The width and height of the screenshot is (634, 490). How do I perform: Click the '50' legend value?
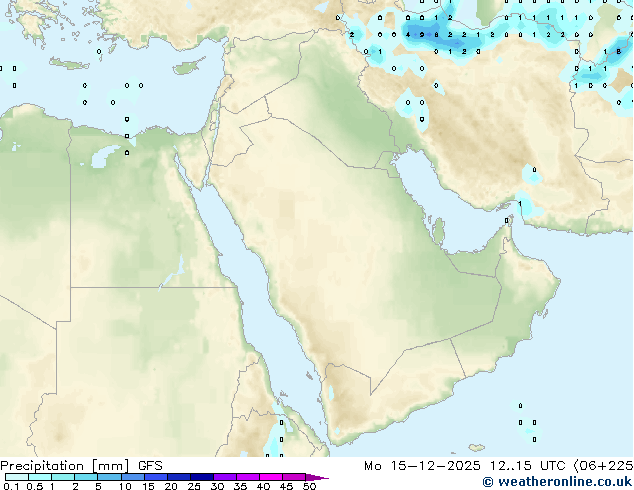click(309, 486)
